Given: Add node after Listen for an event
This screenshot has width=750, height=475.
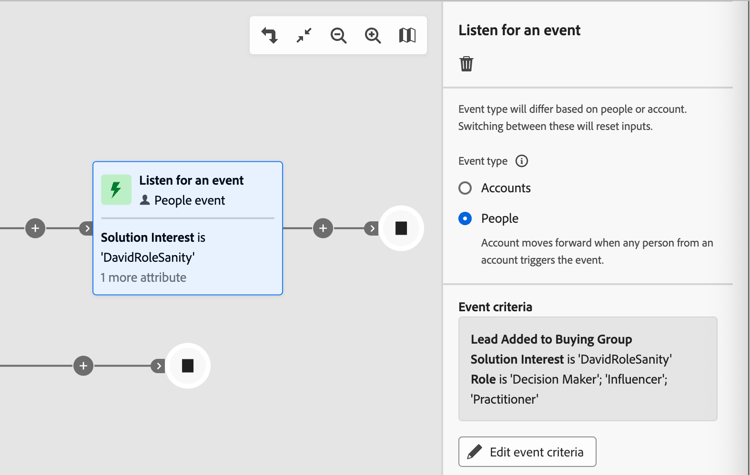Looking at the screenshot, I should tap(323, 228).
